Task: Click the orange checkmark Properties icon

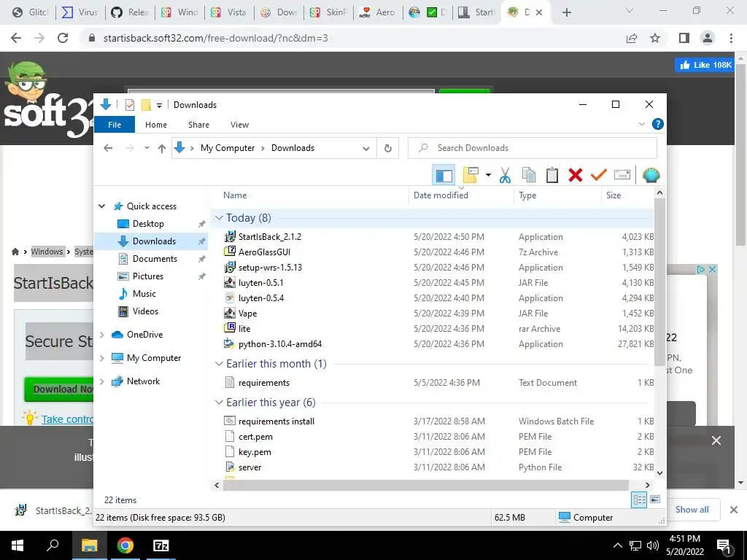Action: coord(598,175)
